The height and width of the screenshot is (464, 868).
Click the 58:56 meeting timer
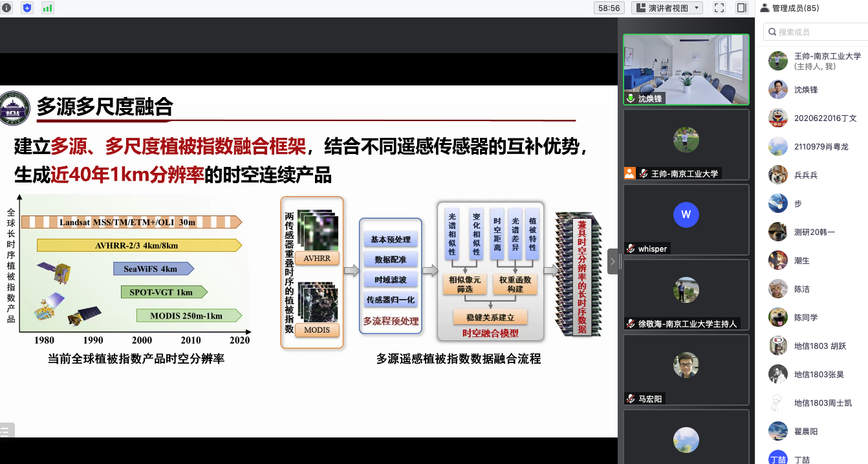point(609,8)
